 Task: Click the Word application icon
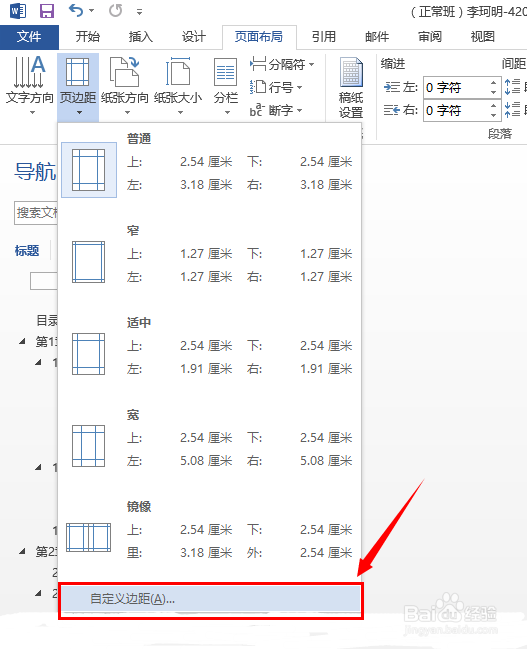(18, 11)
